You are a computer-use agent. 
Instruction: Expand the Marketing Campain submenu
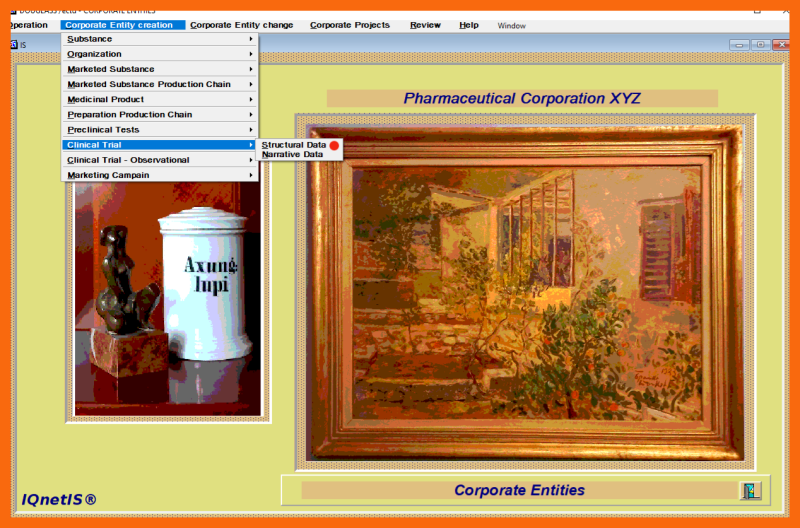pos(160,175)
